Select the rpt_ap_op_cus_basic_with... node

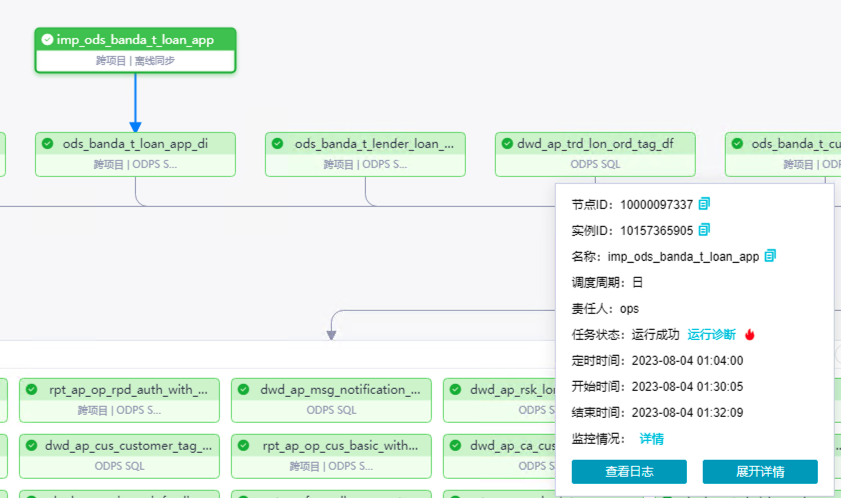tap(331, 456)
